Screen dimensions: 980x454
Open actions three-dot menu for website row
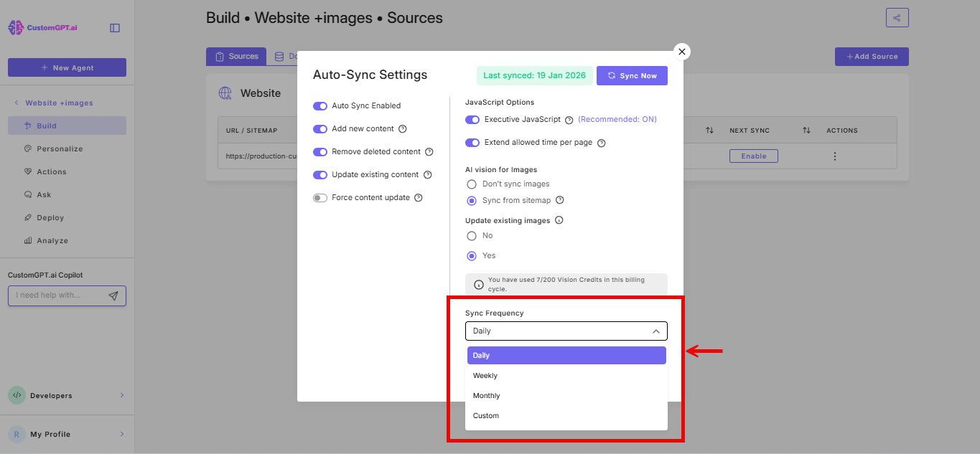click(x=834, y=156)
